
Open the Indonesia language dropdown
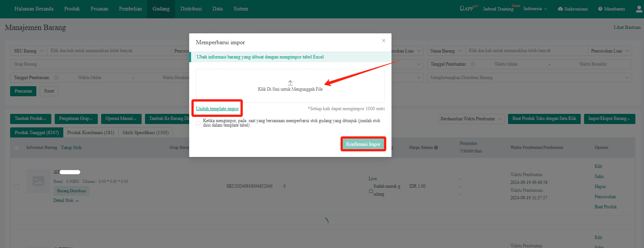[535, 9]
